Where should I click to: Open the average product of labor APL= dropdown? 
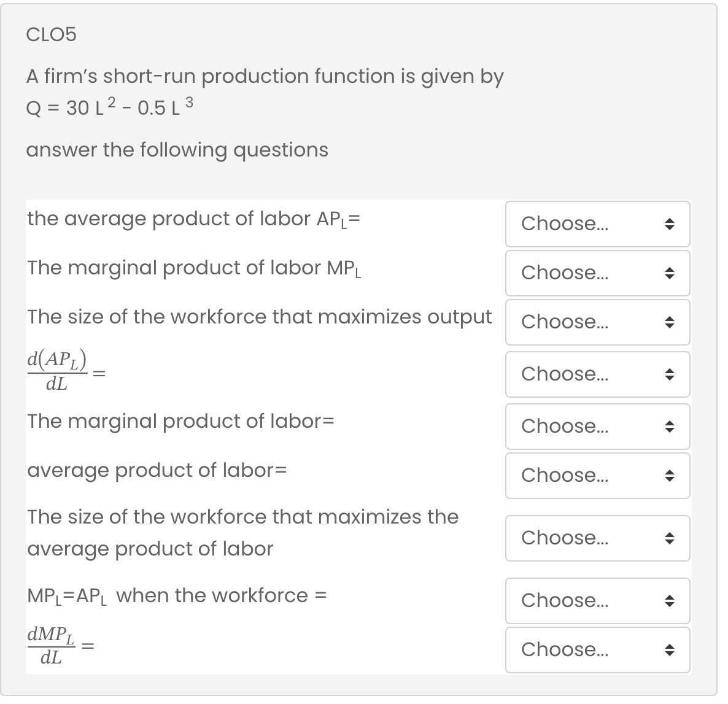(x=597, y=224)
